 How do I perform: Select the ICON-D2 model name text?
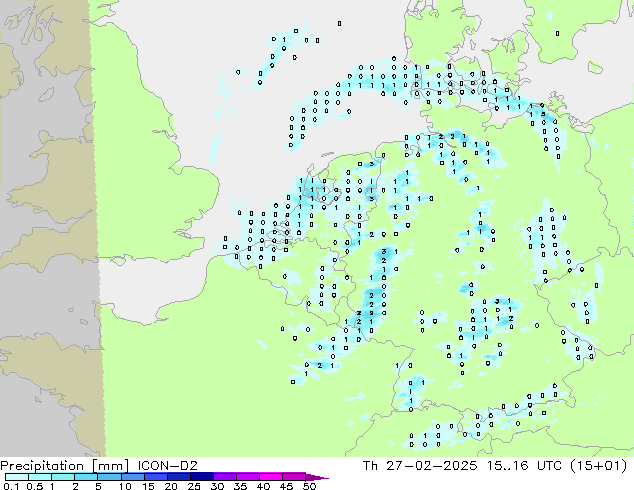pos(167,466)
